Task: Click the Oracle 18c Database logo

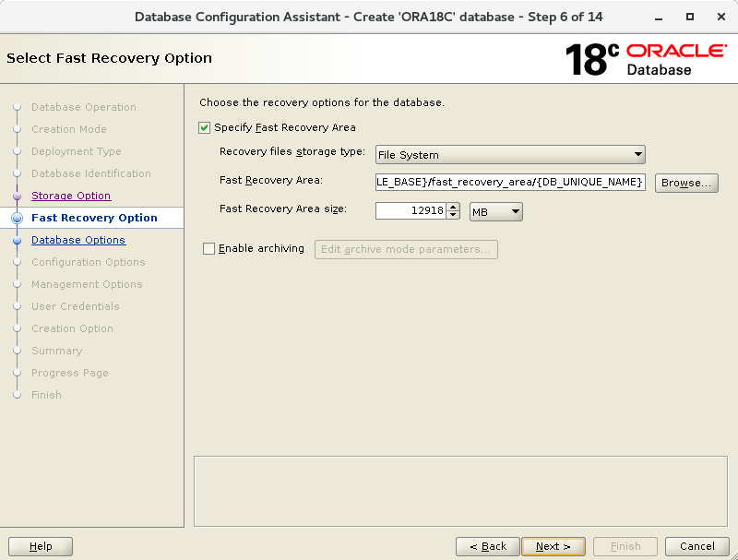Action: (x=647, y=59)
